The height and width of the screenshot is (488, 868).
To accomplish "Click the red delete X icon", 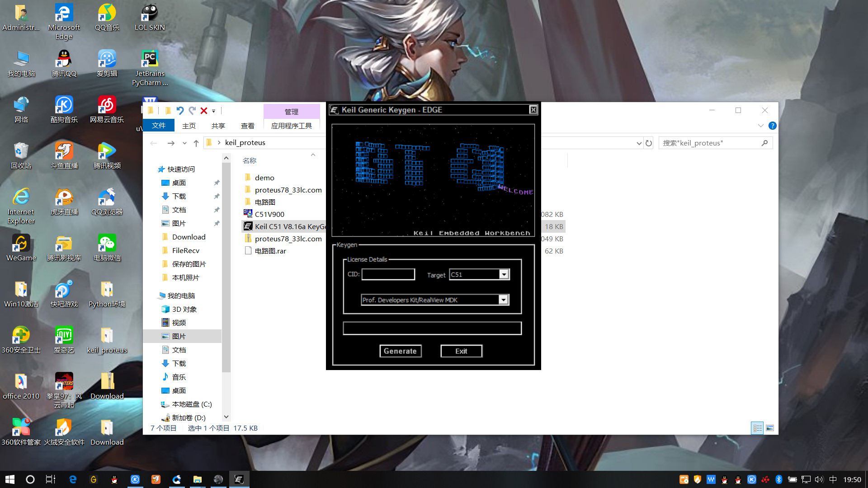I will [x=204, y=111].
